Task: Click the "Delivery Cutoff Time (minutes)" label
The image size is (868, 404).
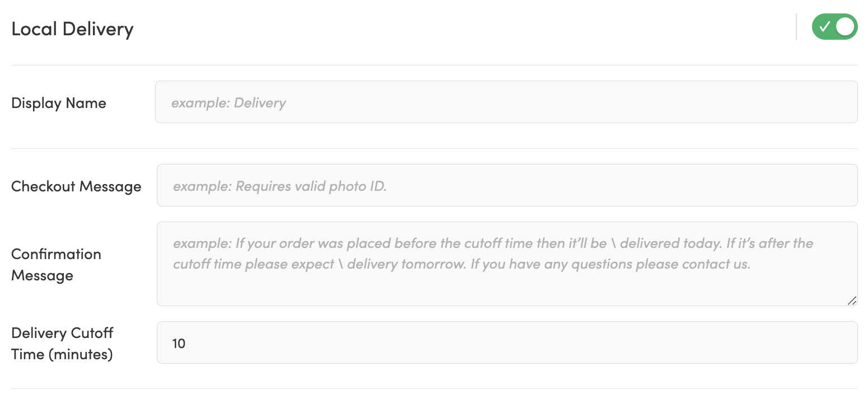Action: tap(62, 344)
